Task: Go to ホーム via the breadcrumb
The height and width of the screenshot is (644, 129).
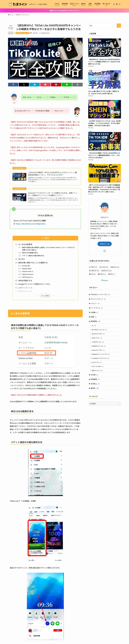Action: [x=11, y=15]
